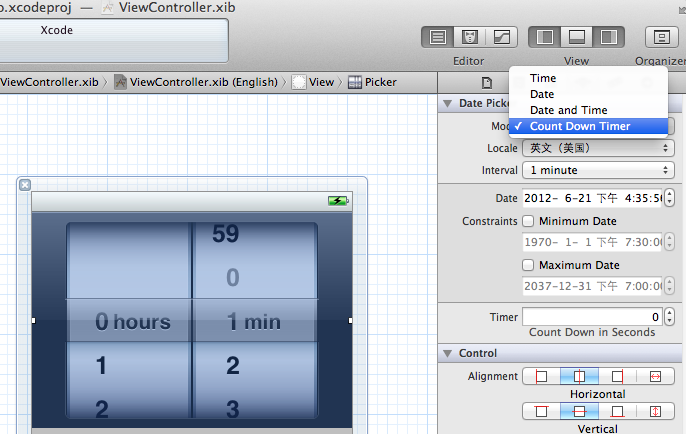686x434 pixels.
Task: Choose Time mode from menu
Action: (588, 78)
